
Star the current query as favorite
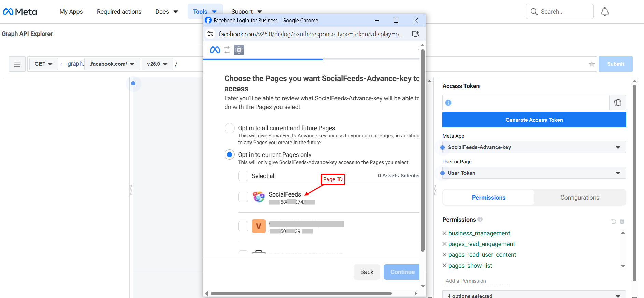[x=592, y=64]
